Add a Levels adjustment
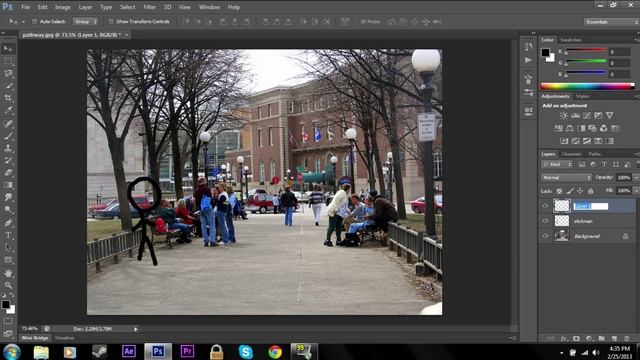640x360 pixels. (x=575, y=116)
